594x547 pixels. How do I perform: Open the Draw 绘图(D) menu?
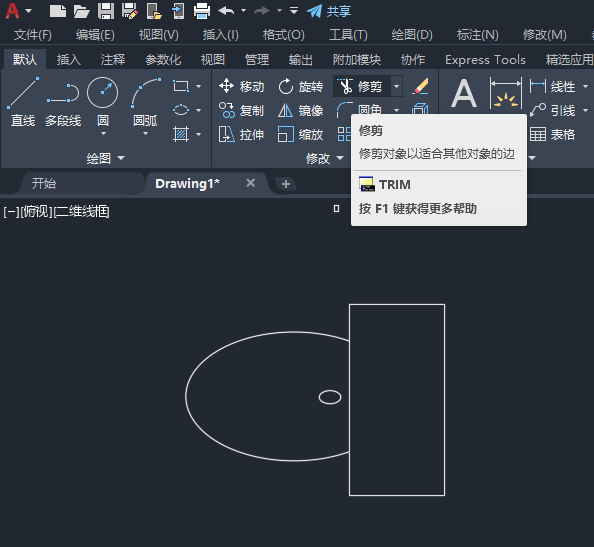412,35
